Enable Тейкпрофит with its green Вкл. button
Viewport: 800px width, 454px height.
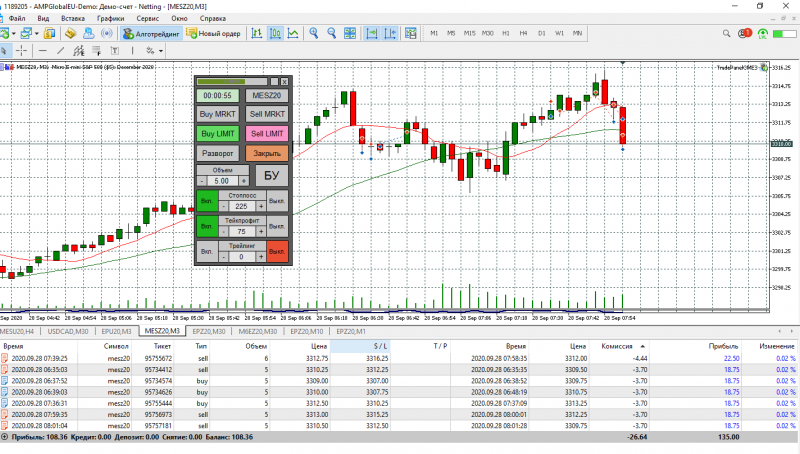click(207, 226)
